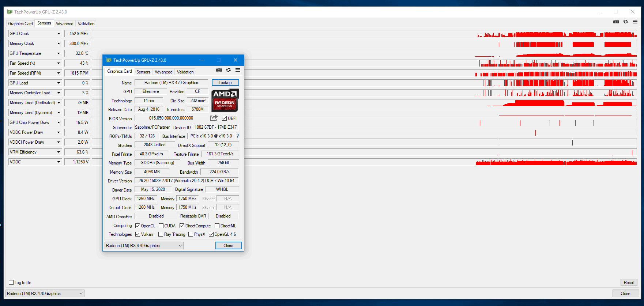644x306 pixels.
Task: Enable the Log to file checkbox
Action: (11, 283)
